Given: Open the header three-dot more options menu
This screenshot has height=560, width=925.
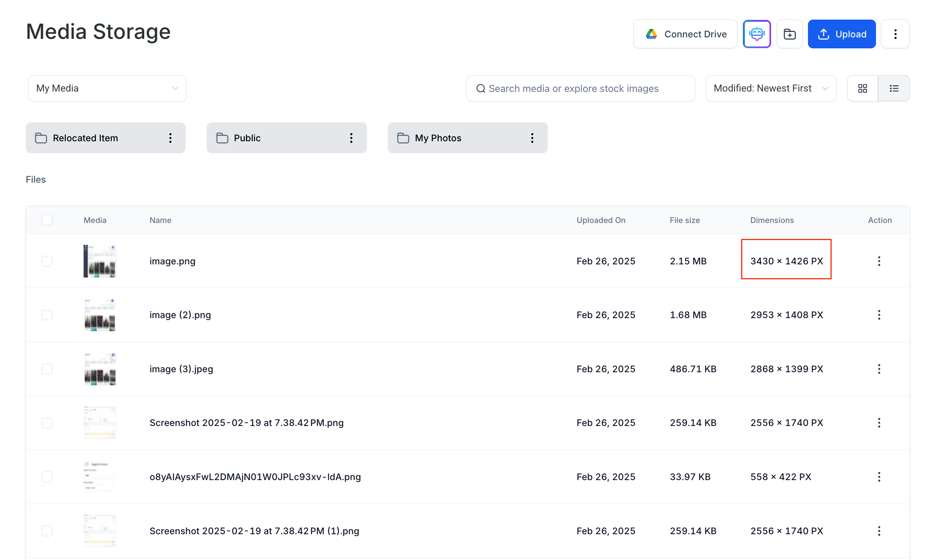Looking at the screenshot, I should (x=895, y=34).
